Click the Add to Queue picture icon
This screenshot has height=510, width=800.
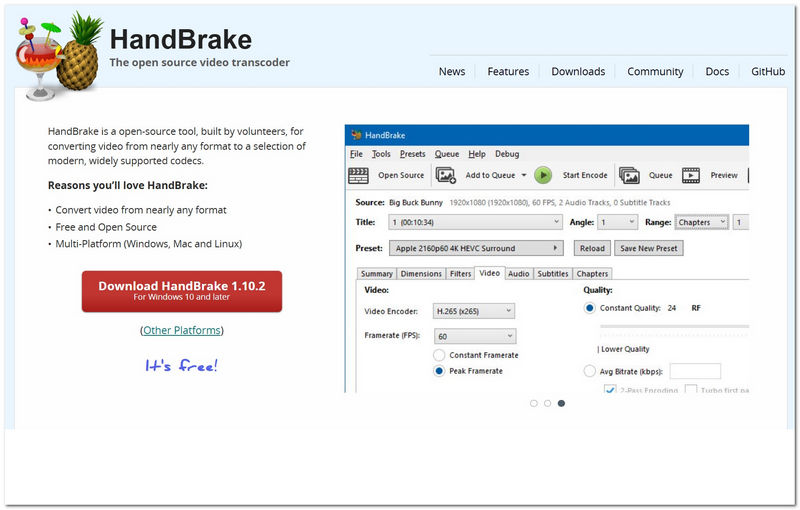click(x=446, y=175)
